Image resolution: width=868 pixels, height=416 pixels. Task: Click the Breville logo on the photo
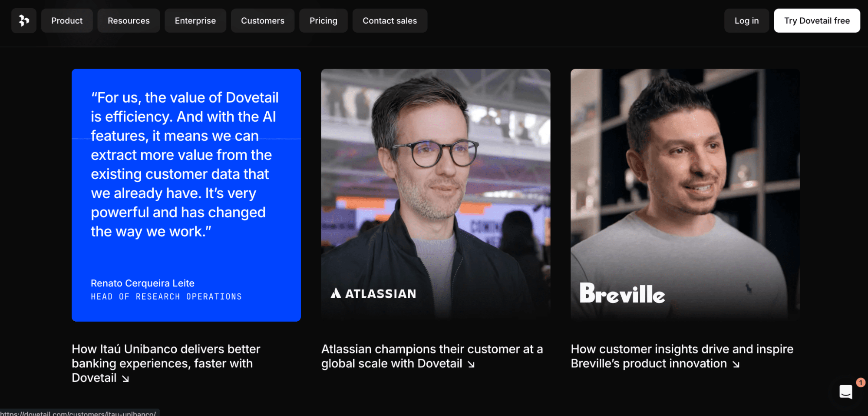(x=622, y=293)
